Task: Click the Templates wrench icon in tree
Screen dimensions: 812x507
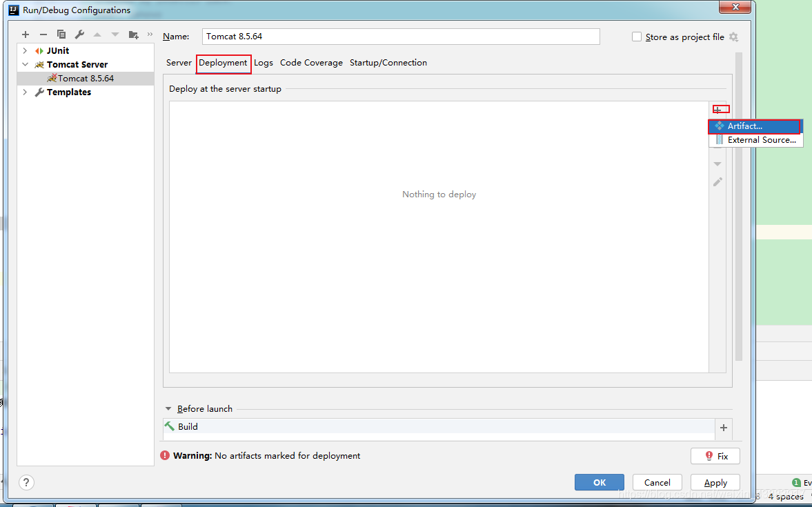Action: tap(39, 92)
